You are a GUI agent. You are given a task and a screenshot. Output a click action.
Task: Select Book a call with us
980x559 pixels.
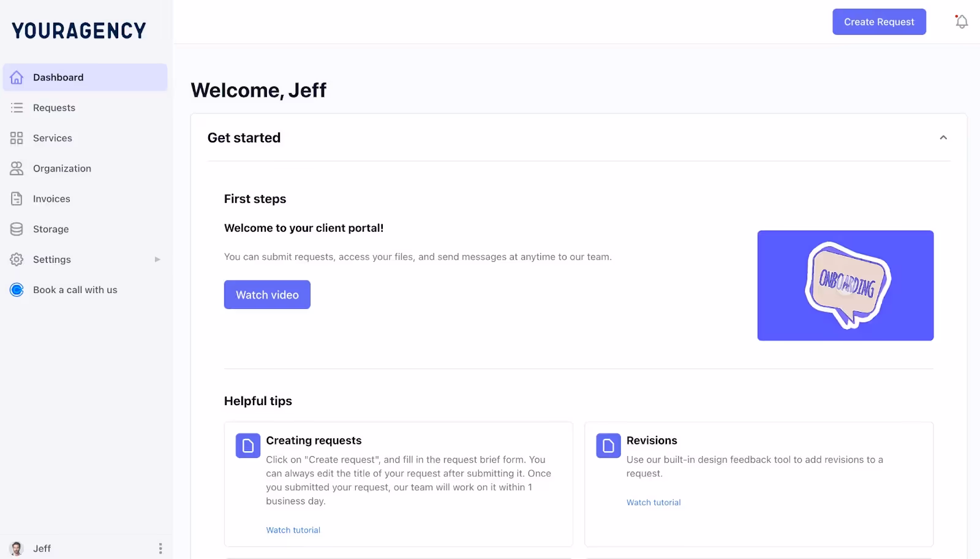tap(85, 290)
